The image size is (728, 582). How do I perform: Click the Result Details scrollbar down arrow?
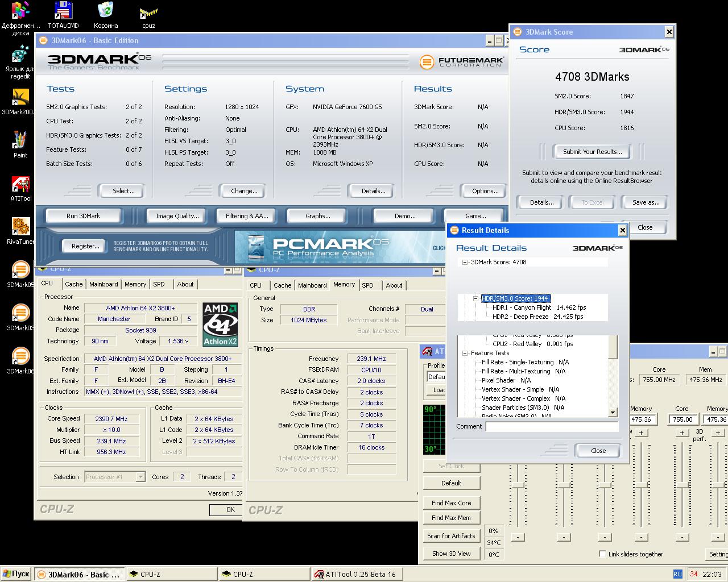613,413
